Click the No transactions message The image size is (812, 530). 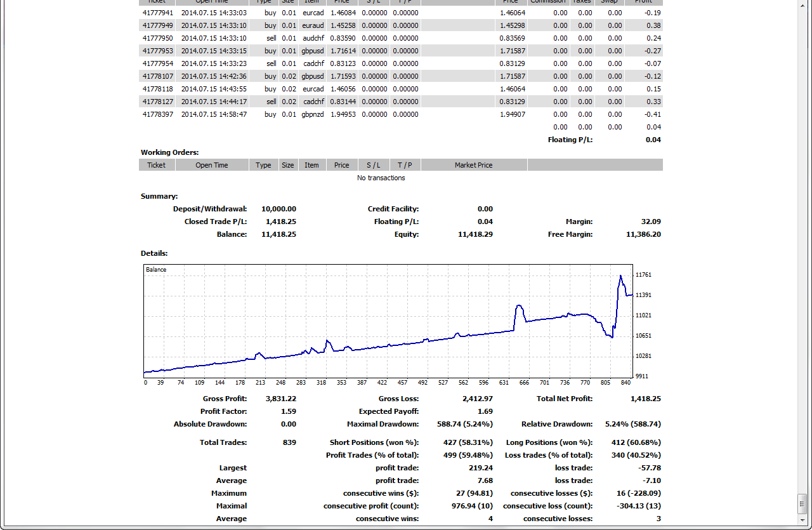point(381,178)
